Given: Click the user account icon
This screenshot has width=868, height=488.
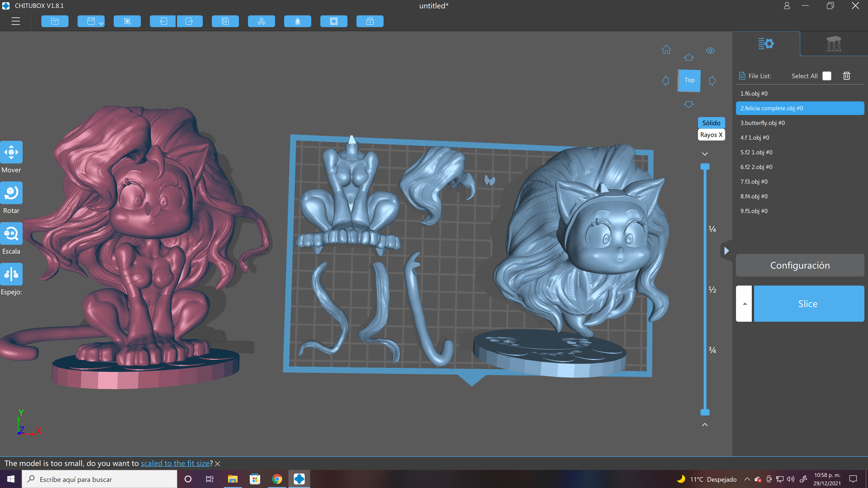Looking at the screenshot, I should tap(787, 6).
